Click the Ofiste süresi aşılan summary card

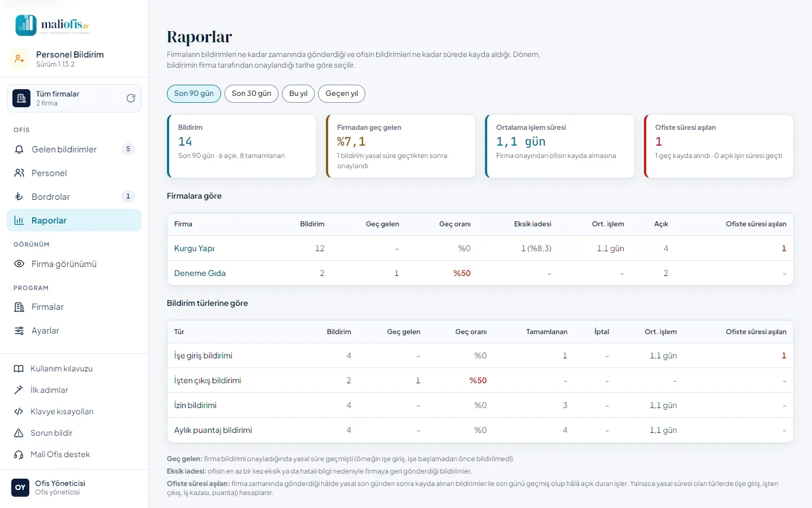[x=719, y=146]
